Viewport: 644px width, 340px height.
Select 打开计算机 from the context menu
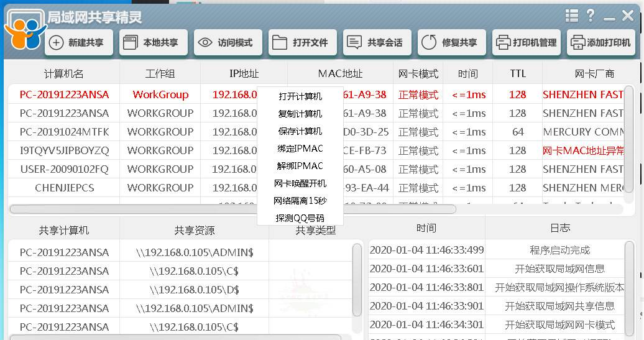(300, 96)
